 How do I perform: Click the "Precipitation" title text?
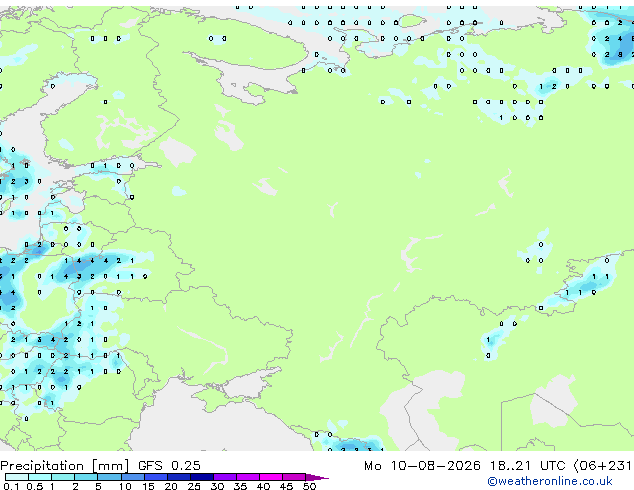pos(42,466)
